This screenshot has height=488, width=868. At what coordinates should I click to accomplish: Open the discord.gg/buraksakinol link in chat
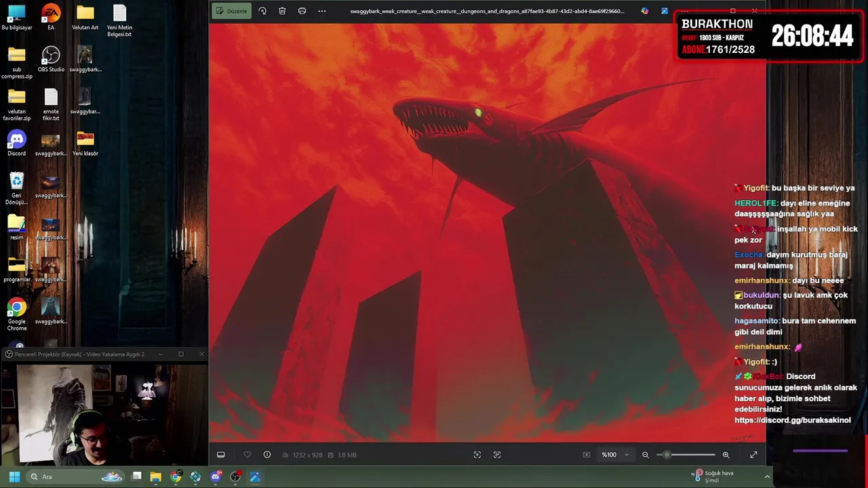tap(792, 420)
